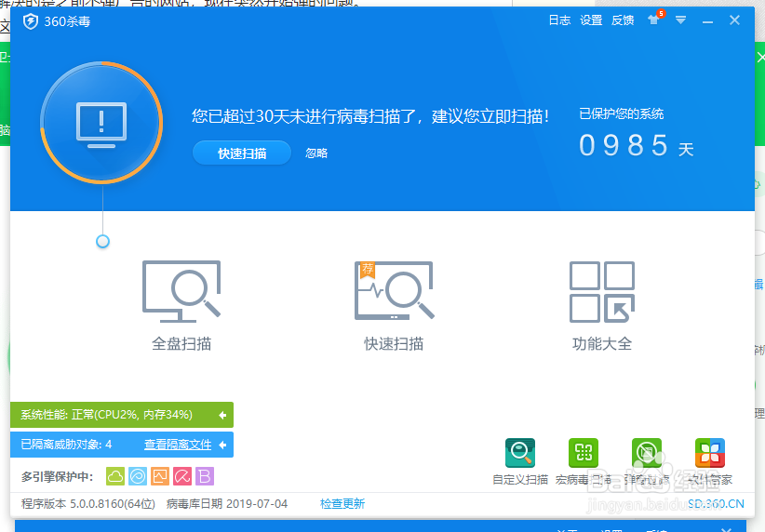The height and width of the screenshot is (532, 765).
Task: Open the skin shirt icon with badge
Action: tap(655, 19)
